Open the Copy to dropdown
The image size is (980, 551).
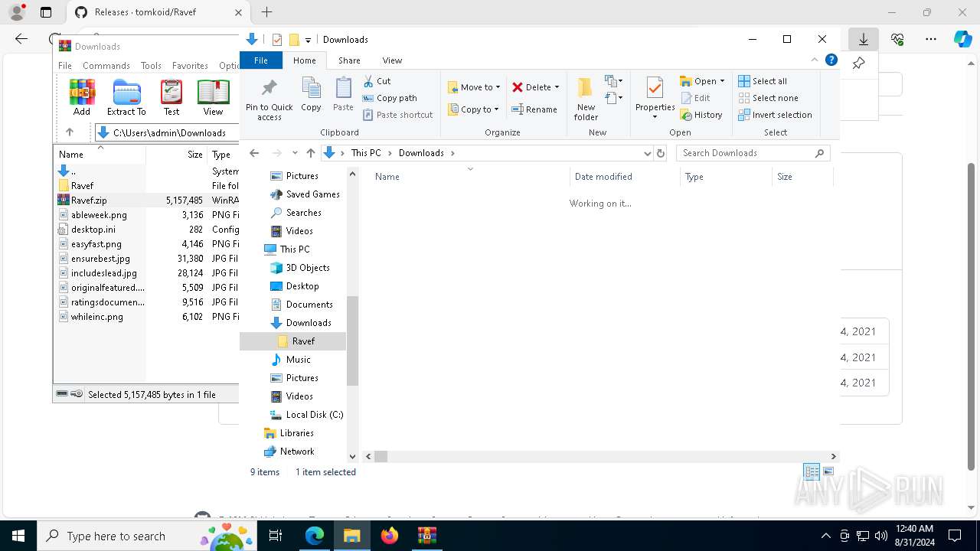474,109
